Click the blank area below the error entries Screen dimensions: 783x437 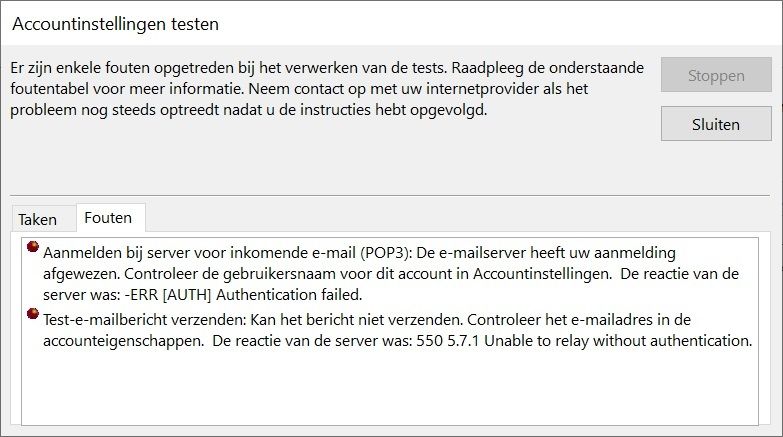(390, 387)
